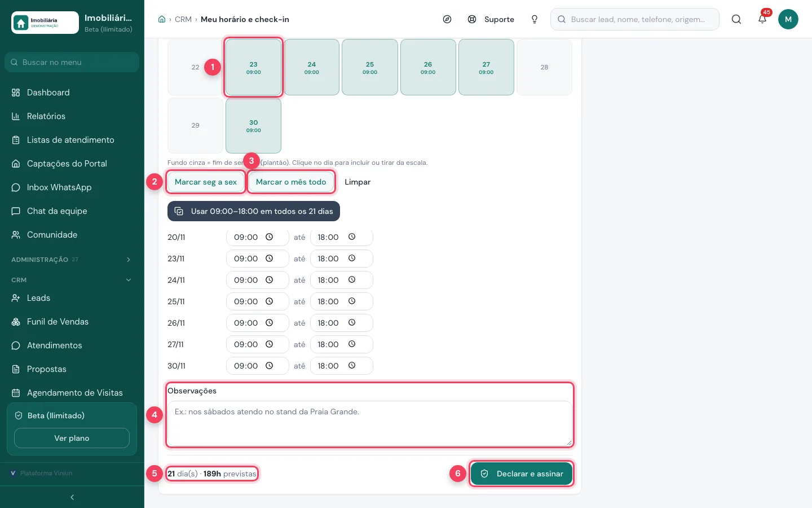Screen dimensions: 812x508
Task: Click the magnifier search button in header
Action: coord(736,19)
